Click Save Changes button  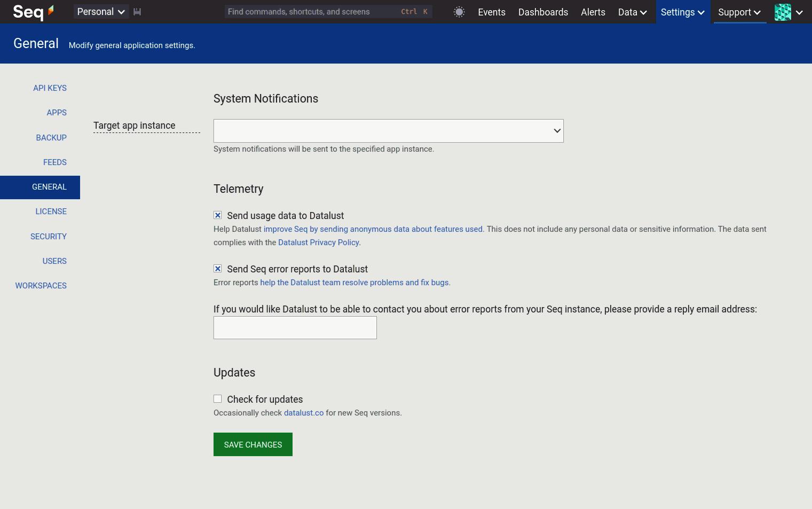pos(253,444)
